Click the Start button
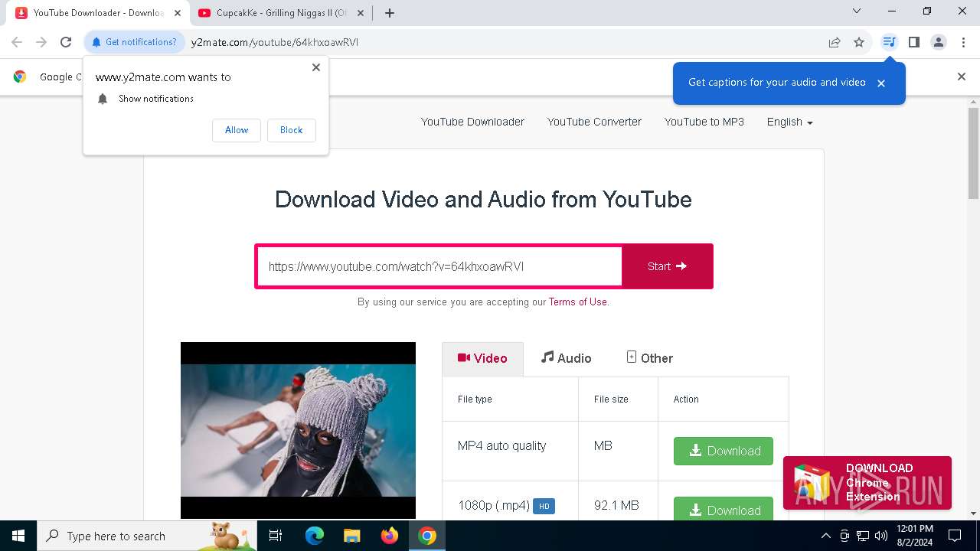 (x=667, y=266)
